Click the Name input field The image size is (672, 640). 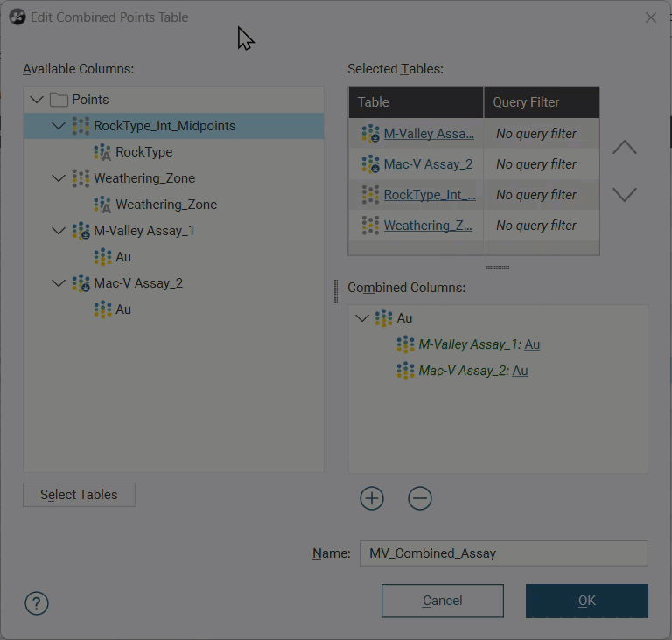tap(503, 553)
